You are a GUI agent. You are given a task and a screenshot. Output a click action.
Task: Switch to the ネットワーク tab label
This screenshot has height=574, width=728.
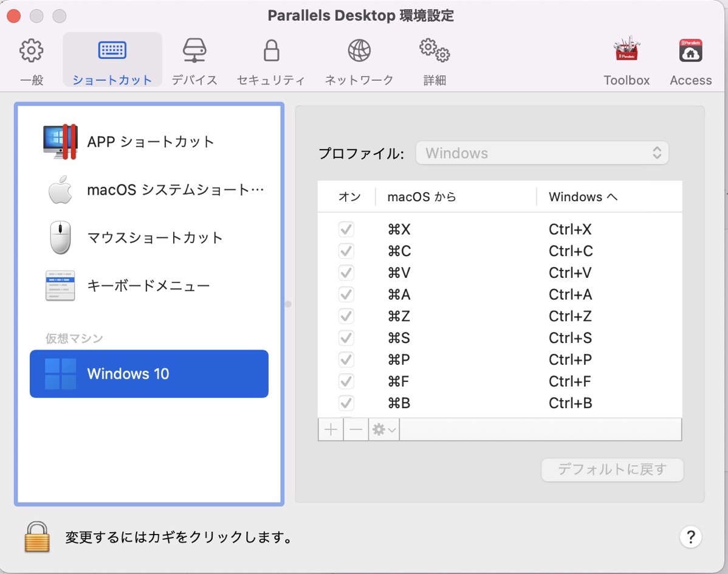(359, 80)
